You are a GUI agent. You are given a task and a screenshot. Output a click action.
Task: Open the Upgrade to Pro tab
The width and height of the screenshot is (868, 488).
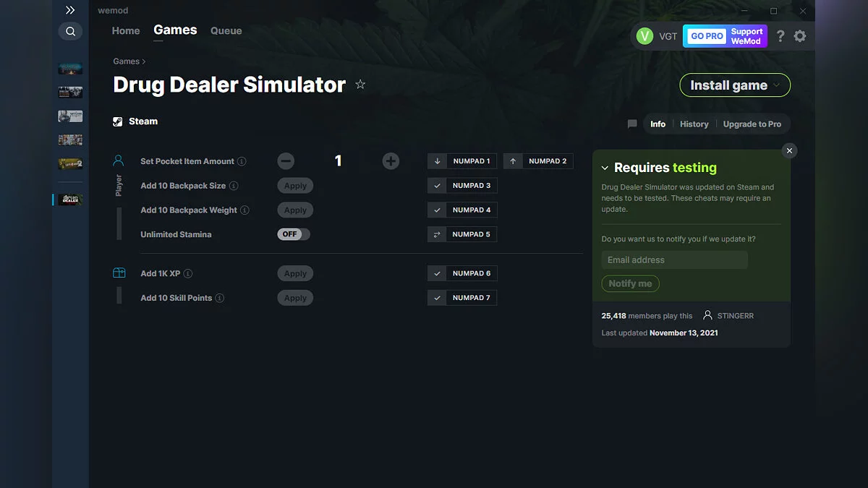pyautogui.click(x=752, y=124)
